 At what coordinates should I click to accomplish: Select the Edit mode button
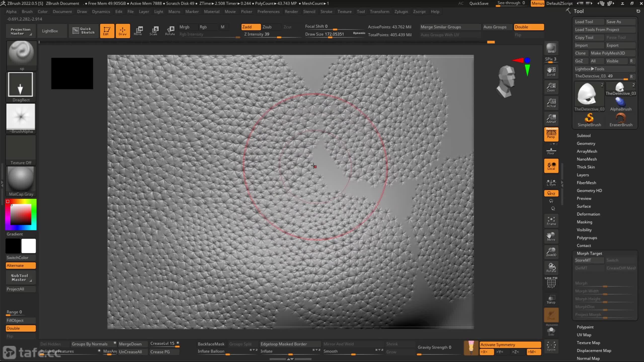(x=107, y=31)
